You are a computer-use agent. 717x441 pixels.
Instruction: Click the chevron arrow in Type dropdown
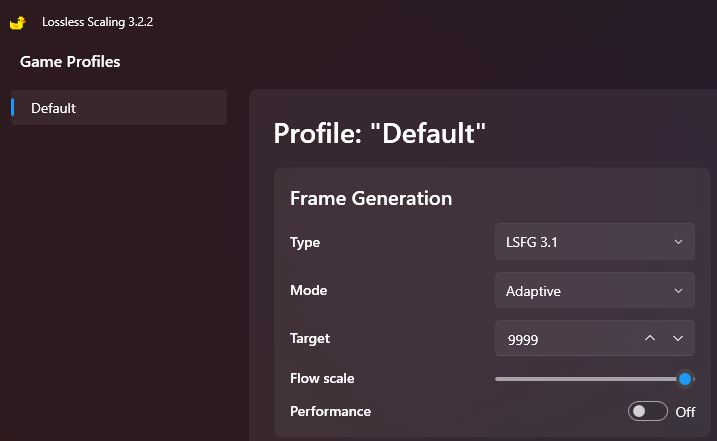coord(678,242)
